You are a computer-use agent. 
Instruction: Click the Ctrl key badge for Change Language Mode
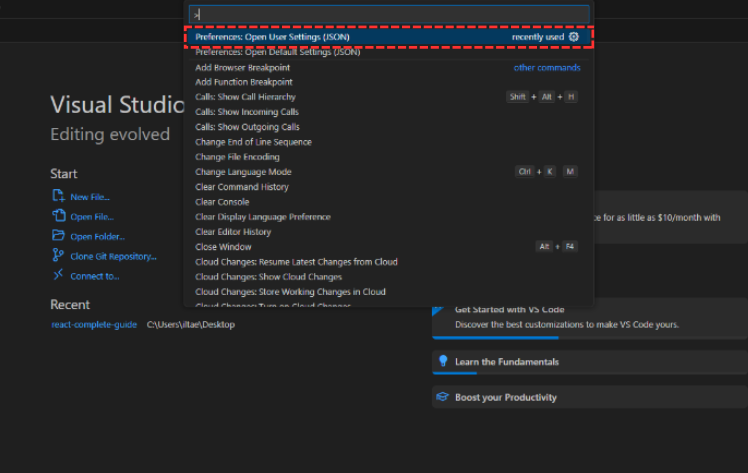tap(525, 172)
